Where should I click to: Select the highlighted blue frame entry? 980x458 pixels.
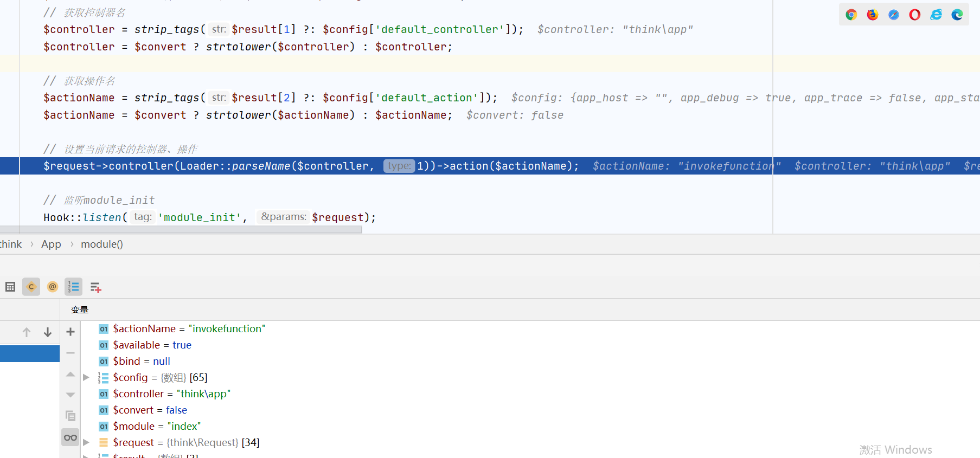click(30, 353)
